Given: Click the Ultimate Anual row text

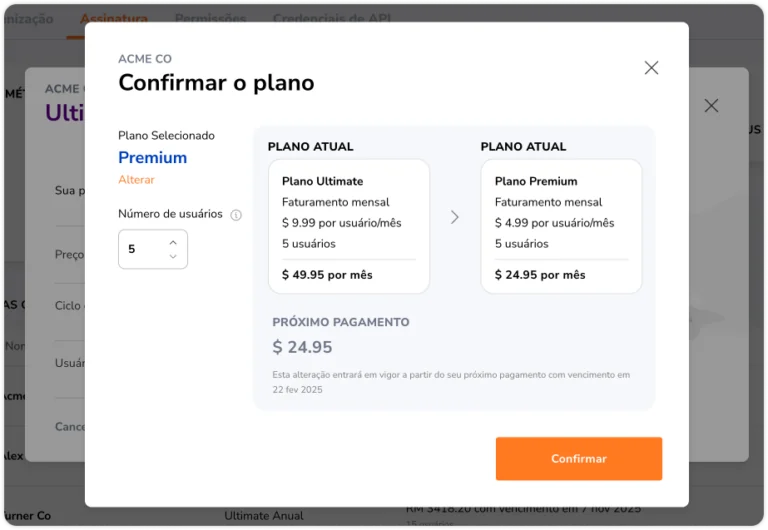Looking at the screenshot, I should (264, 516).
